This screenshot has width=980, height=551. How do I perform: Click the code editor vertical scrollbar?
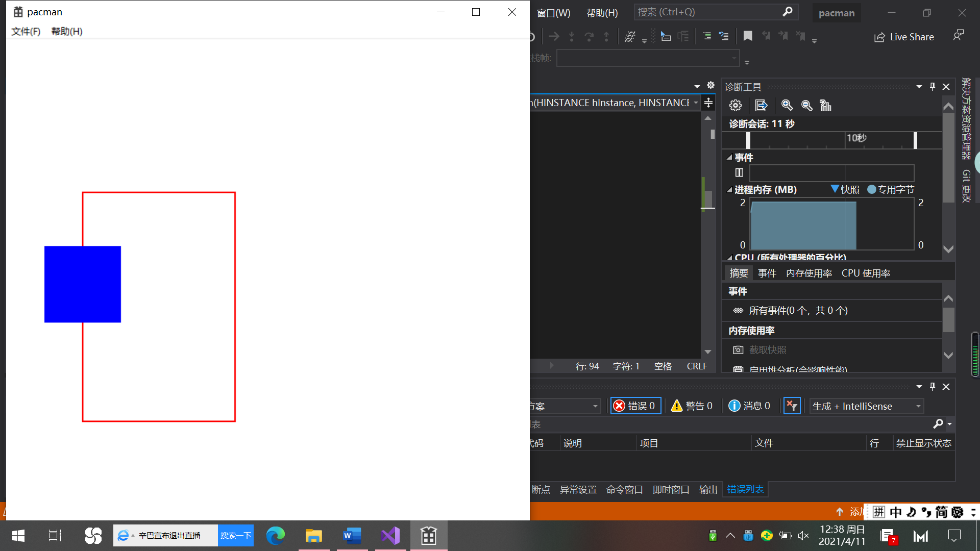click(707, 235)
